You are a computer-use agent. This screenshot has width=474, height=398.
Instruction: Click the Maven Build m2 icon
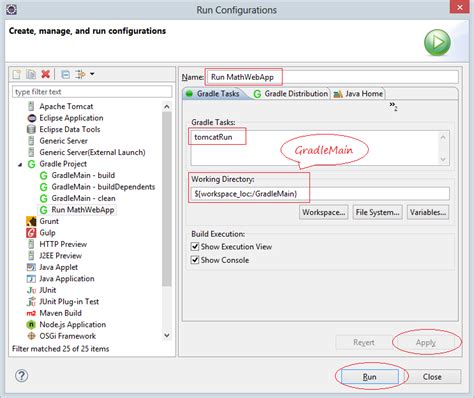[x=31, y=313]
